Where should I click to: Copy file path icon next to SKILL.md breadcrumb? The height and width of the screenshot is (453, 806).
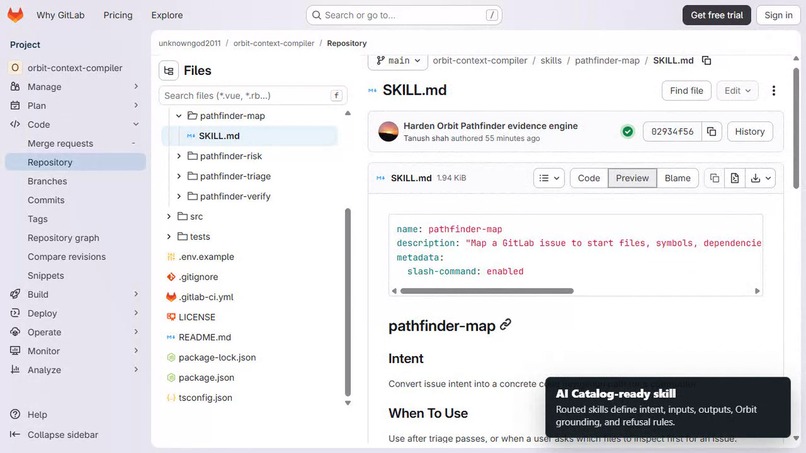(706, 61)
